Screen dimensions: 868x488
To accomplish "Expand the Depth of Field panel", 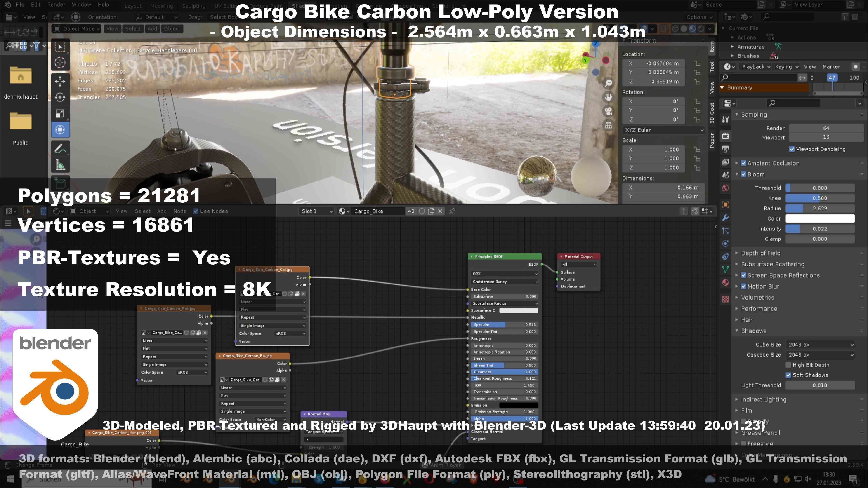I will coord(760,253).
